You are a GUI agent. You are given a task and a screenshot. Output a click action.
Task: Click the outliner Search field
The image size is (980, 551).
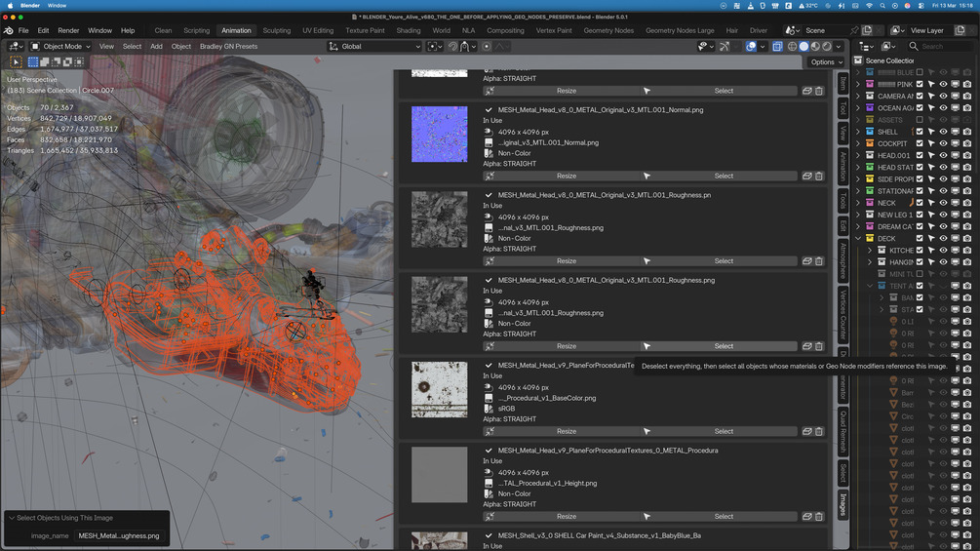pos(941,46)
